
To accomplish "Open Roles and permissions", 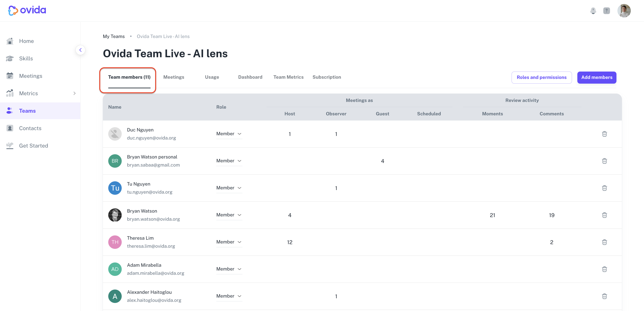I will (542, 77).
